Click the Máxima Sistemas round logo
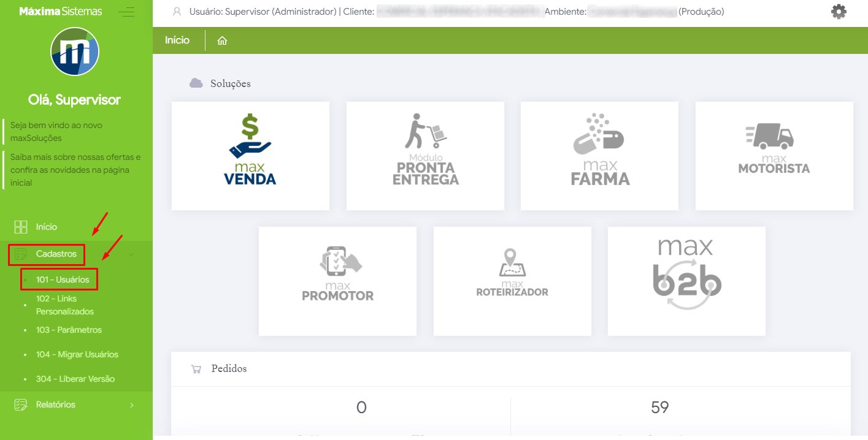868x440 pixels. 75,51
